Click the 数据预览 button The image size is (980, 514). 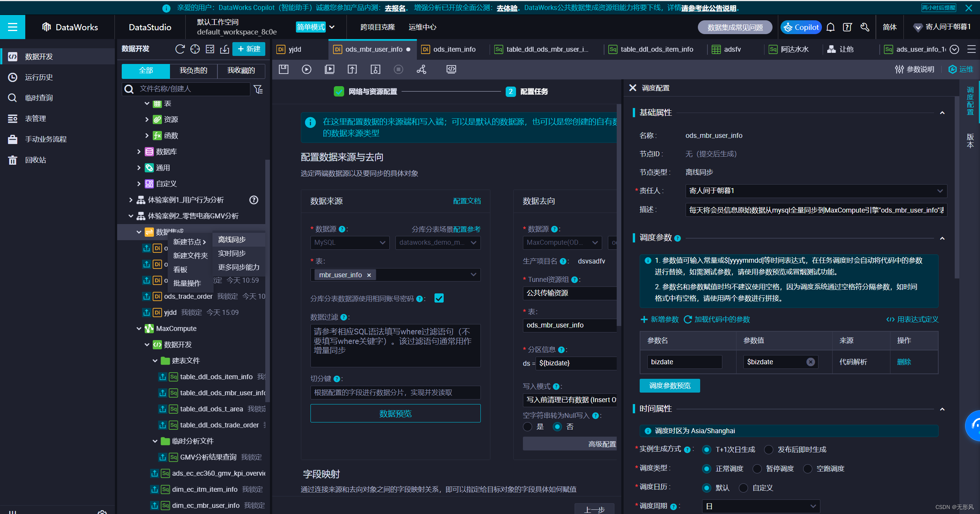[395, 414]
